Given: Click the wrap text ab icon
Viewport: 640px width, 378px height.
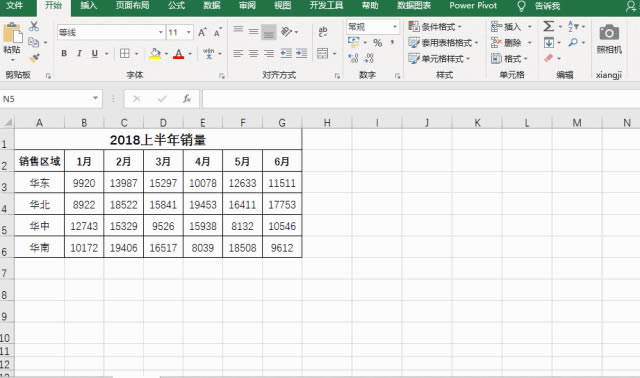Looking at the screenshot, I should click(323, 31).
